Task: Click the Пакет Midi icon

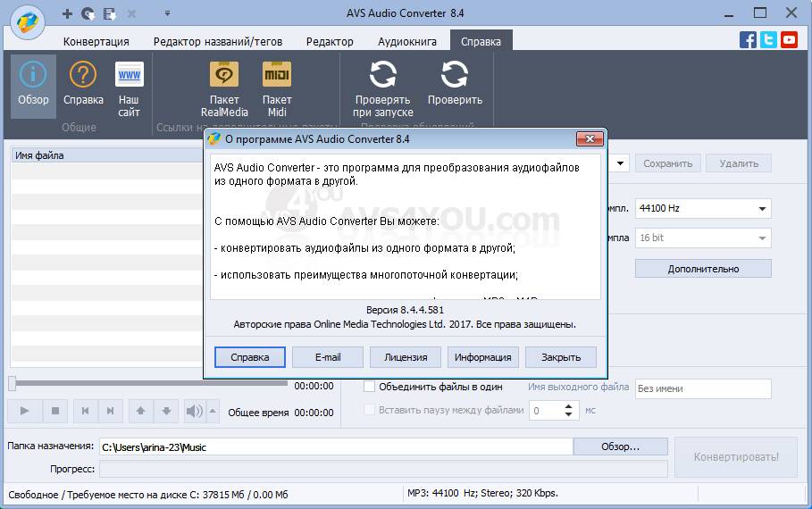Action: pyautogui.click(x=277, y=76)
